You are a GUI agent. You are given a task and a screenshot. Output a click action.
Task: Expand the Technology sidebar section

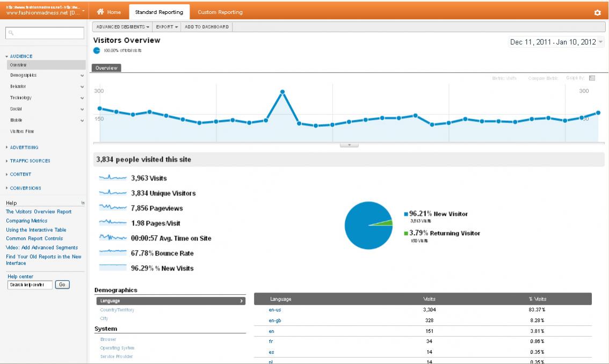[82, 98]
